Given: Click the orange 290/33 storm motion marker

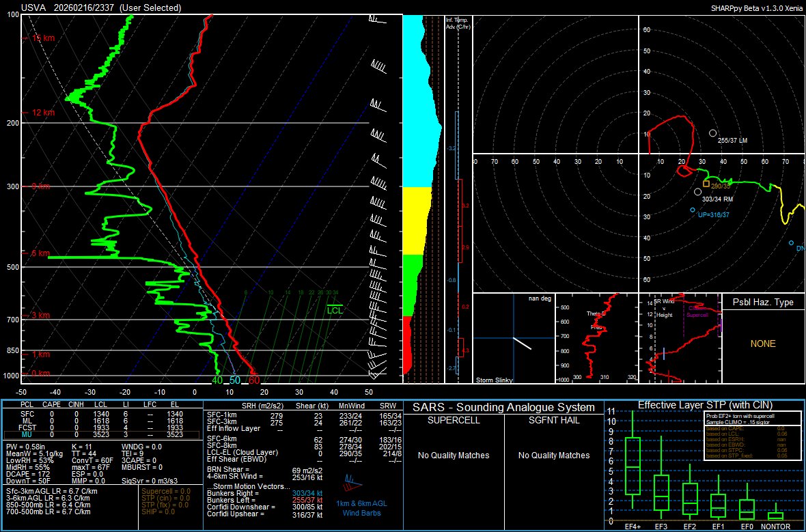Looking at the screenshot, I should pos(705,184).
